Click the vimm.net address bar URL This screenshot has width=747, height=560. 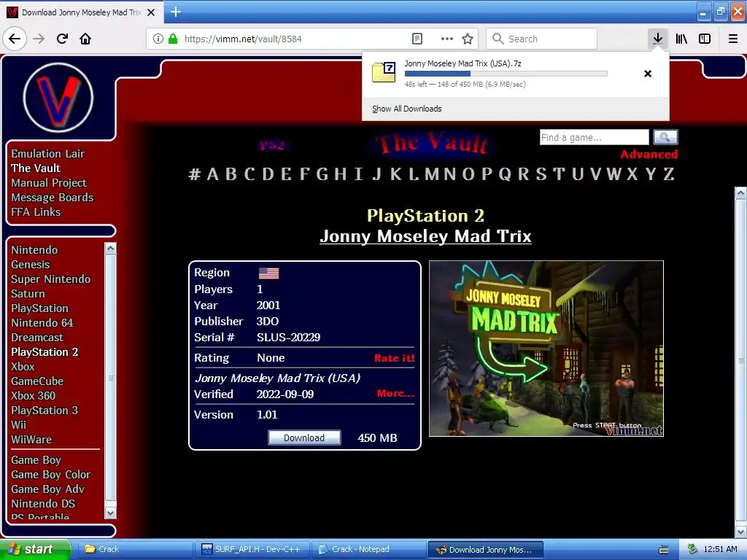pos(243,39)
